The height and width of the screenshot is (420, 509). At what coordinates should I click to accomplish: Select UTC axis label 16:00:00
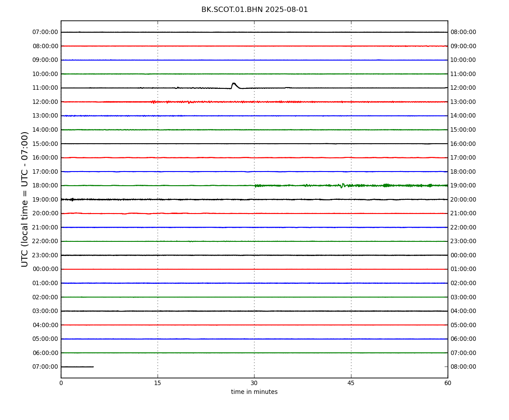(x=46, y=158)
